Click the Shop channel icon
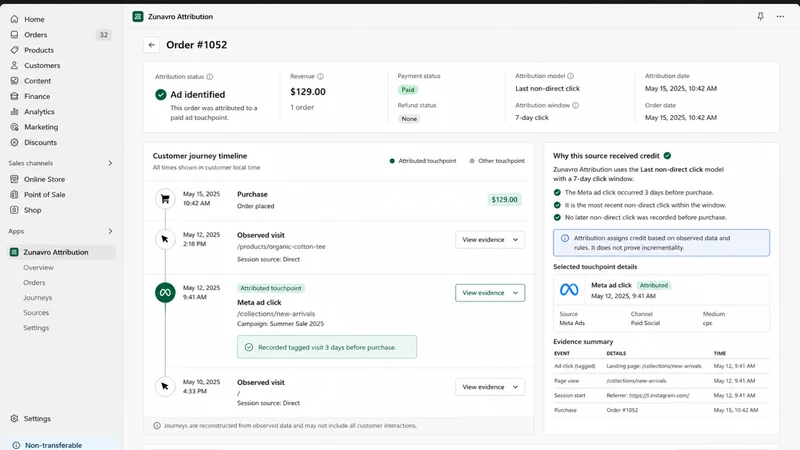Image resolution: width=800 pixels, height=450 pixels. point(14,210)
